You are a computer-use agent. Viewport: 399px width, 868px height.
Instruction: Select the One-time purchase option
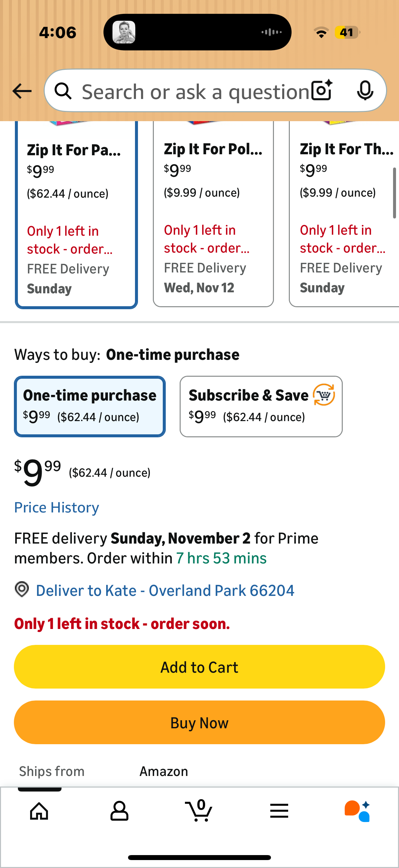click(x=90, y=407)
